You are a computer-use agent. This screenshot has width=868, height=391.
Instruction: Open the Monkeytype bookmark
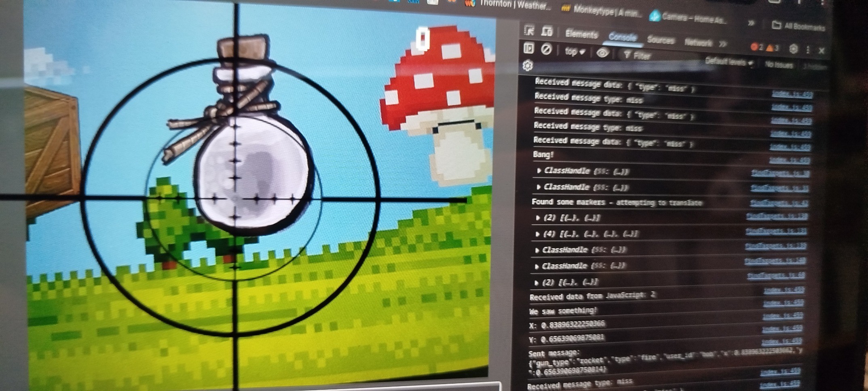coord(602,11)
